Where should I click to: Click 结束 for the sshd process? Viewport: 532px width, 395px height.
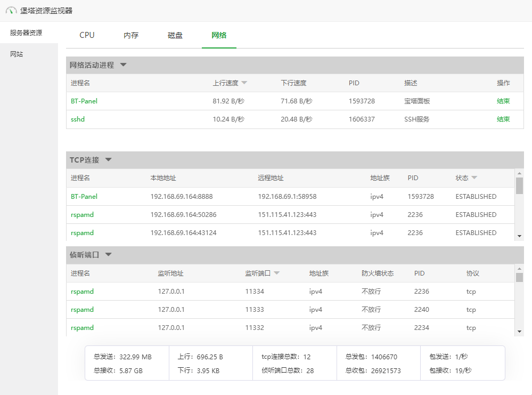[x=503, y=119]
